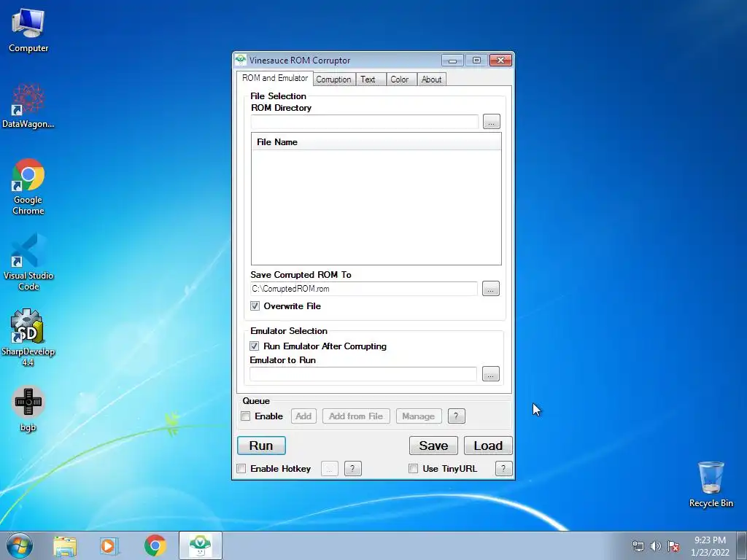Check the Use TinyURL option
The height and width of the screenshot is (560, 747).
(414, 469)
